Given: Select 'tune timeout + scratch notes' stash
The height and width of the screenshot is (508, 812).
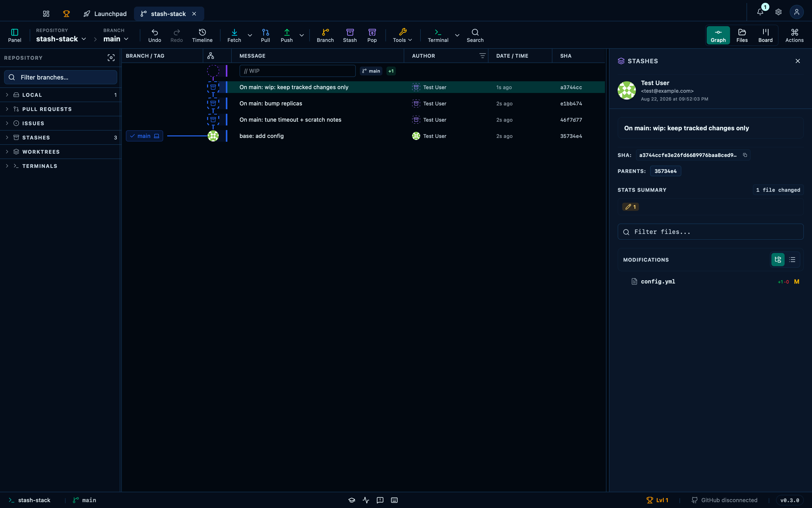Looking at the screenshot, I should click(x=363, y=120).
